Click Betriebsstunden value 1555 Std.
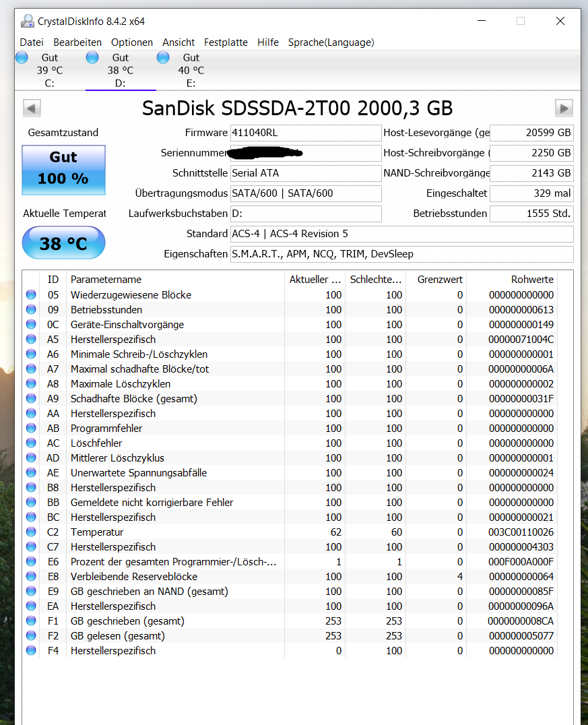 (531, 214)
